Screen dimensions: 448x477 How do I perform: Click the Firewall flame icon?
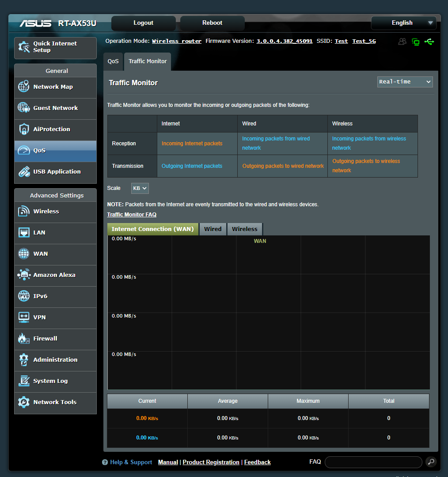click(x=23, y=338)
